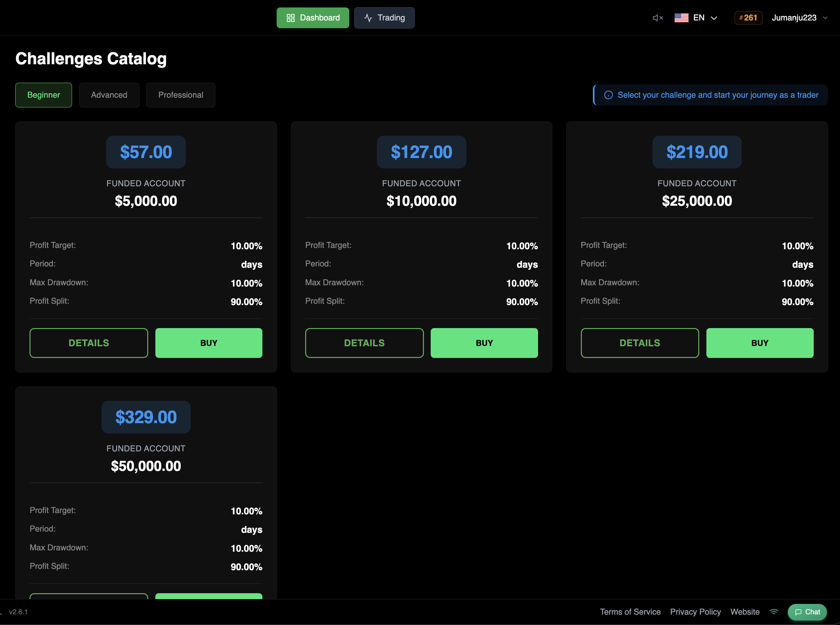
Task: Switch to the Advanced challenges tab
Action: [109, 95]
